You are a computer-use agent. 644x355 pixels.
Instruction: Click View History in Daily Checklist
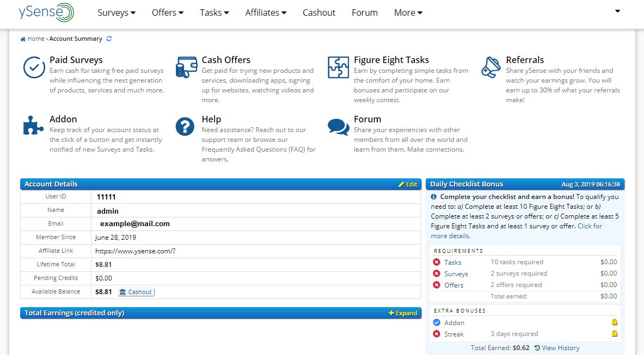point(557,348)
